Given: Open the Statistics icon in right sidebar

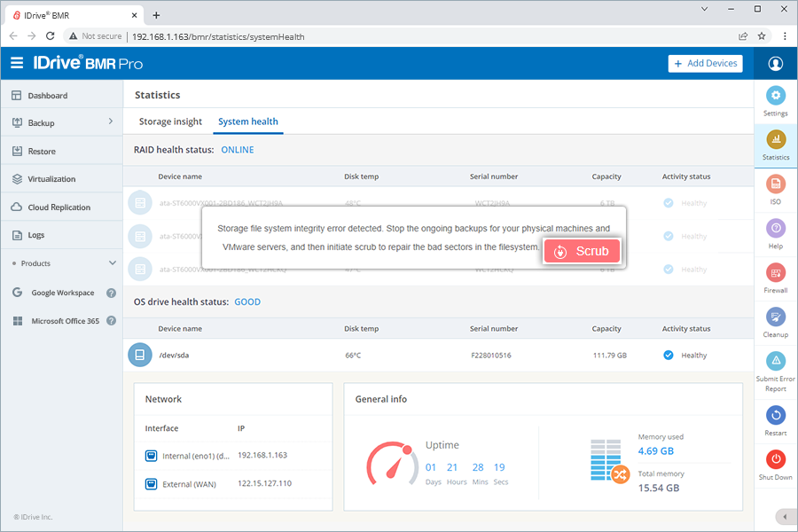Looking at the screenshot, I should (x=776, y=139).
